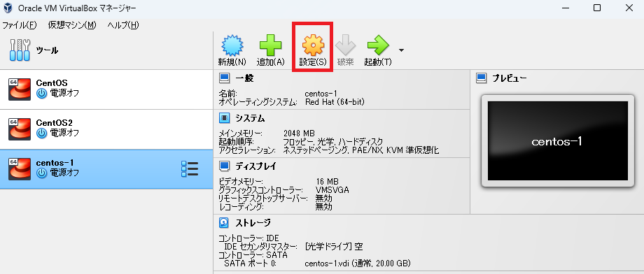Screen dimensions: 644x274
Task: Open the 一般 section header link
Action: (x=244, y=78)
